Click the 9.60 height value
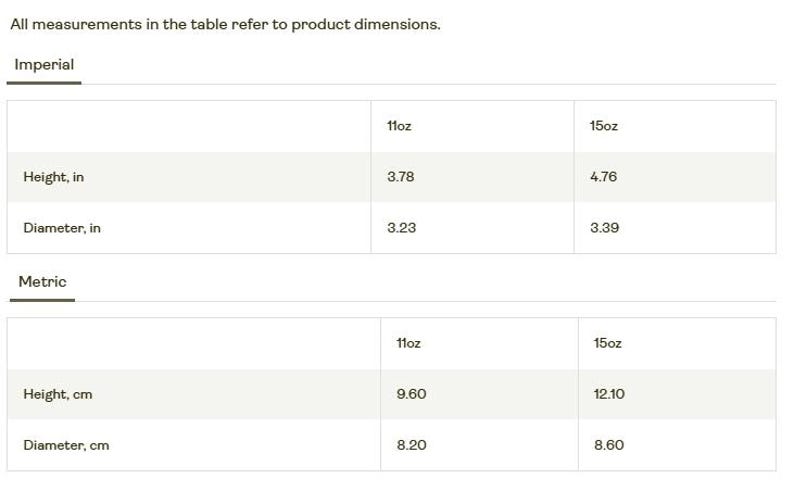This screenshot has width=794, height=491. (412, 394)
